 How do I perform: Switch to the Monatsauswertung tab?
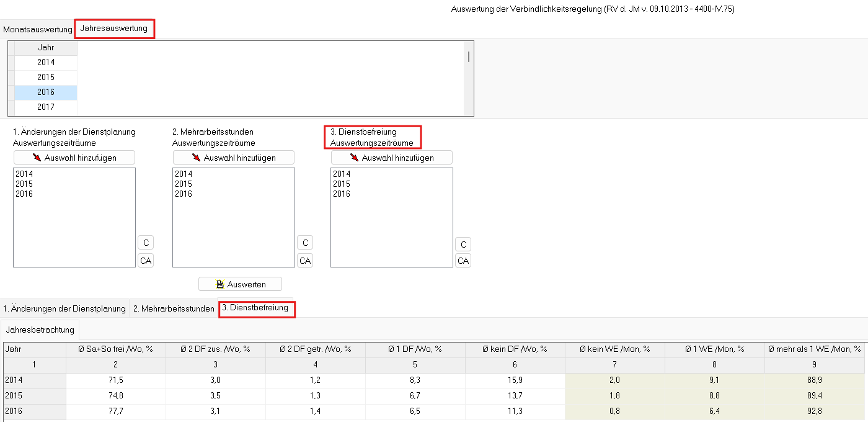[37, 29]
